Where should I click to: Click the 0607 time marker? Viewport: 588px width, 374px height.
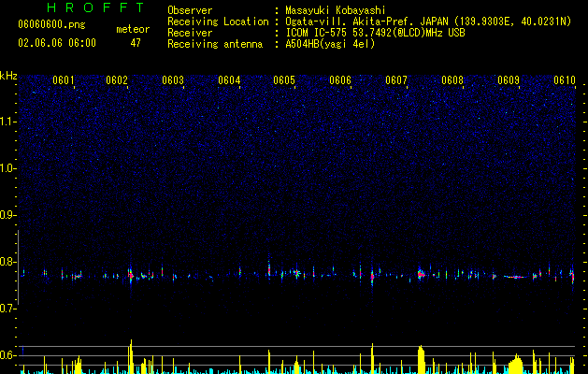point(396,80)
